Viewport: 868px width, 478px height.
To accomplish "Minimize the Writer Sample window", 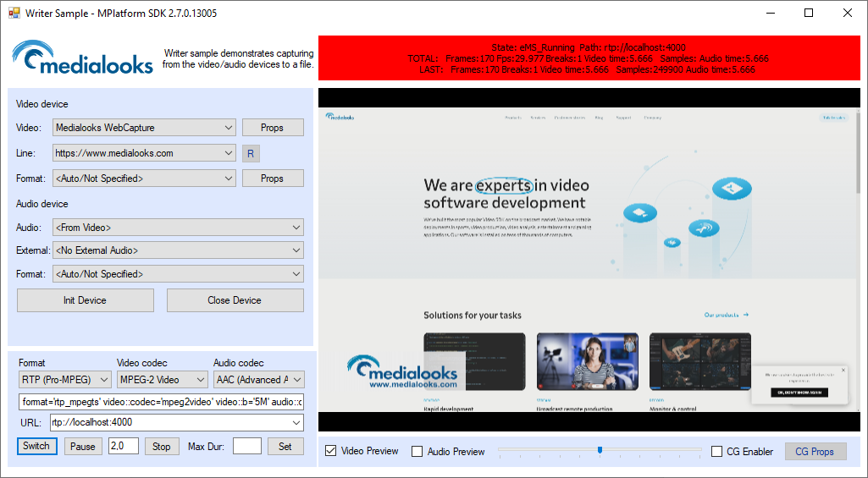I will (x=770, y=13).
